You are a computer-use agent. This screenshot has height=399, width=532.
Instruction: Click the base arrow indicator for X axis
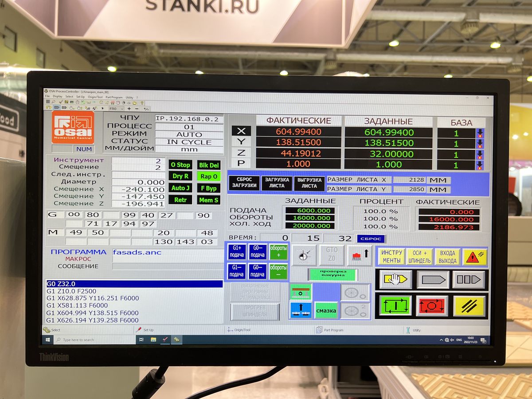[480, 133]
